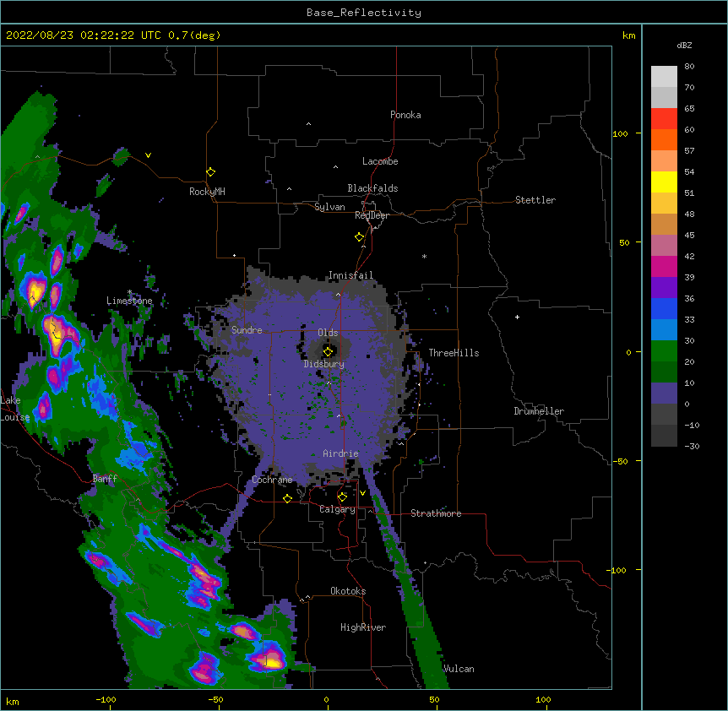Pick the red 60–65 dBZ legend swatch

(664, 118)
